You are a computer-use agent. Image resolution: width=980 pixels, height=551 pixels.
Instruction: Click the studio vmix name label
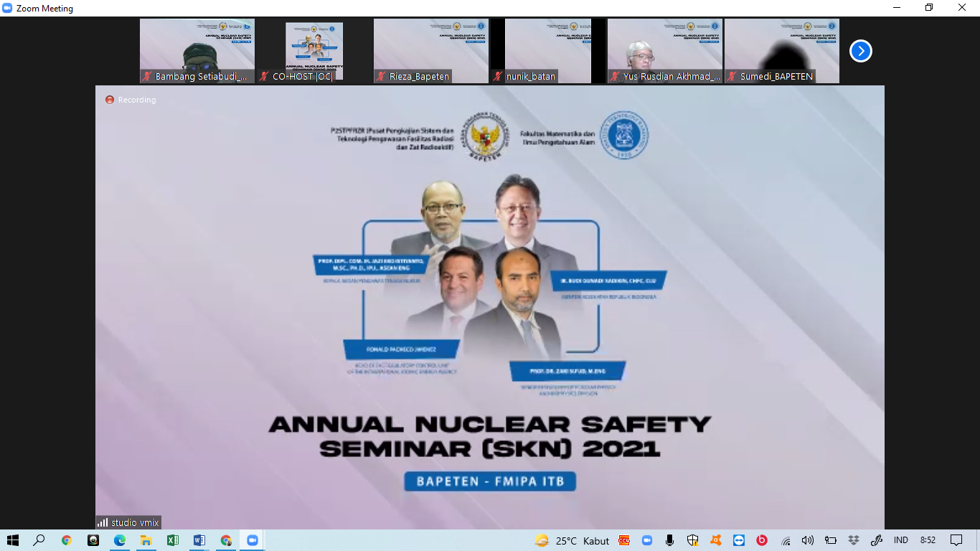coord(135,522)
